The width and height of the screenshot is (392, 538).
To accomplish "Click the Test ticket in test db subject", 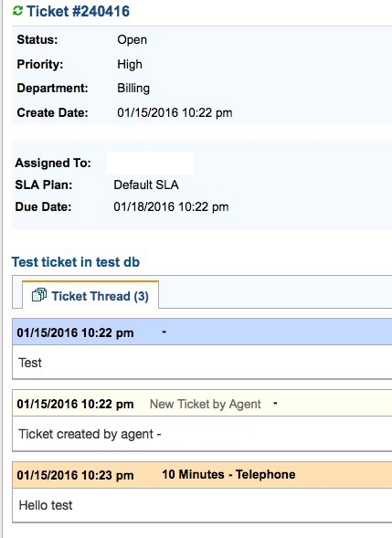I will pos(76,262).
